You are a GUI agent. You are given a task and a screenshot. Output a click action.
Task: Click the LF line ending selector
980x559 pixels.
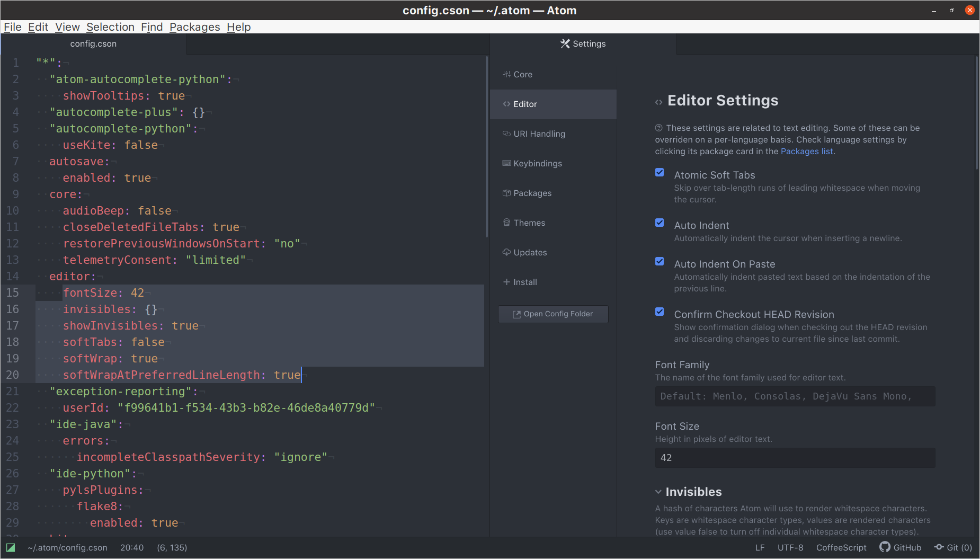click(760, 547)
